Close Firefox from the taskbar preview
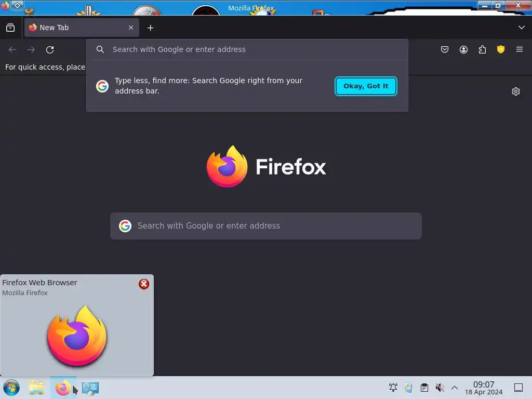This screenshot has height=399, width=532. coord(144,284)
